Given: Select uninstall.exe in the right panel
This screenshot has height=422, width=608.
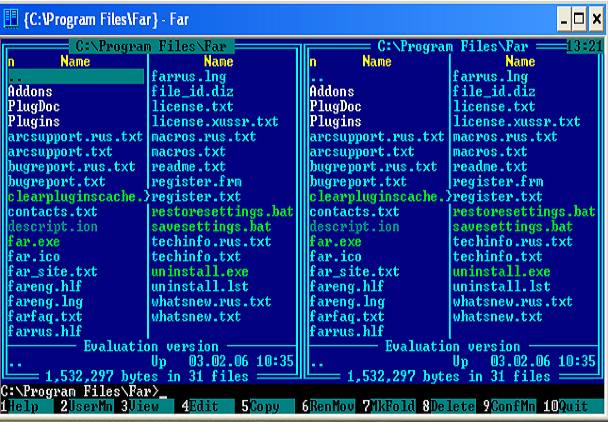Looking at the screenshot, I should point(500,271).
